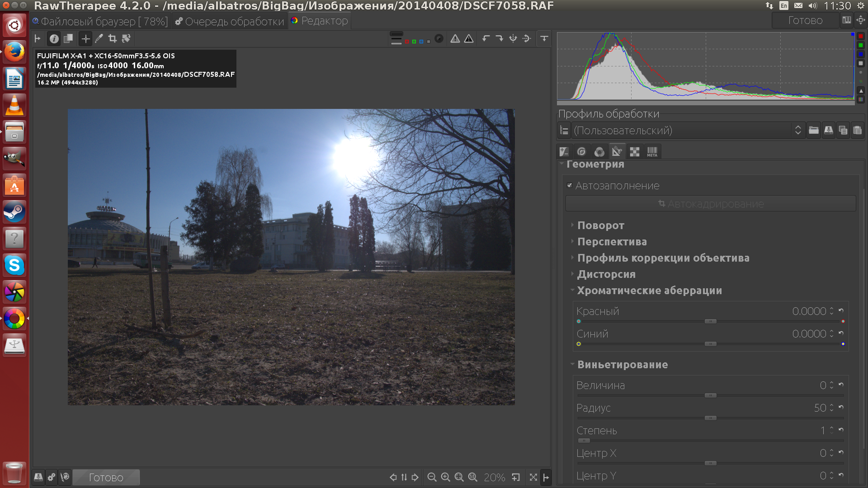868x488 pixels.
Task: Expand the Поворот section
Action: [x=600, y=225]
